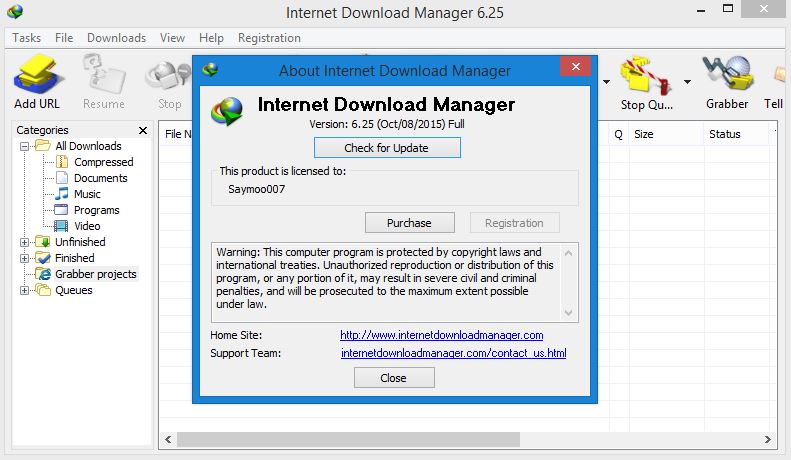Click the licensed name Saymoo007
This screenshot has width=791, height=460.
256,189
